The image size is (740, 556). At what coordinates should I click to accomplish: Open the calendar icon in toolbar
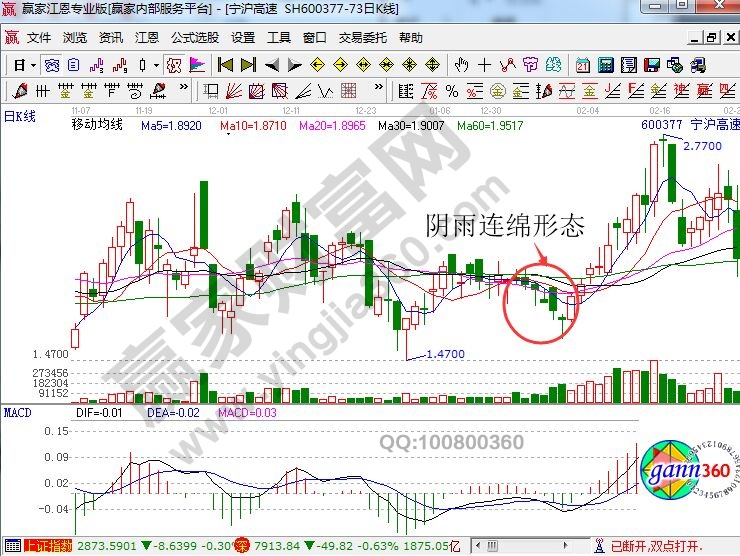[x=582, y=65]
